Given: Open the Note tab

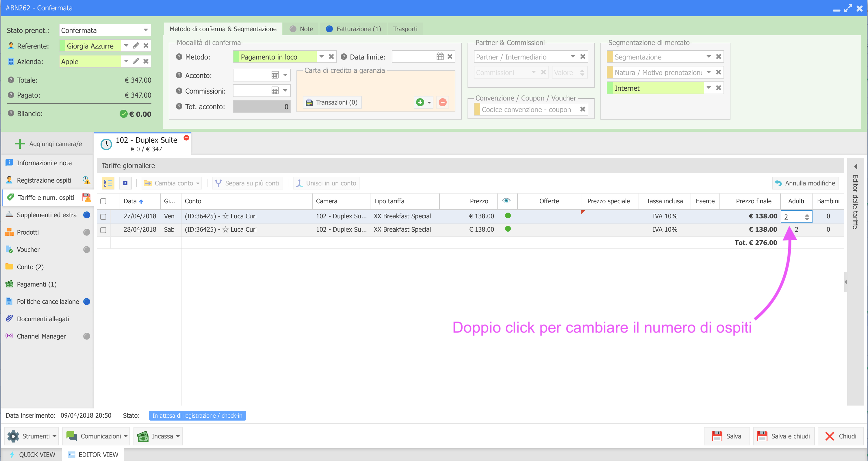Looking at the screenshot, I should coord(302,29).
